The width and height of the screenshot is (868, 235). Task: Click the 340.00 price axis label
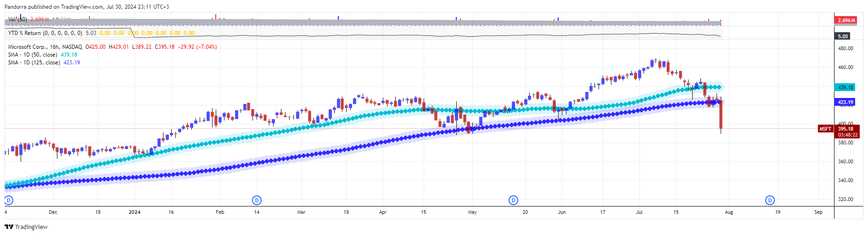(x=846, y=180)
